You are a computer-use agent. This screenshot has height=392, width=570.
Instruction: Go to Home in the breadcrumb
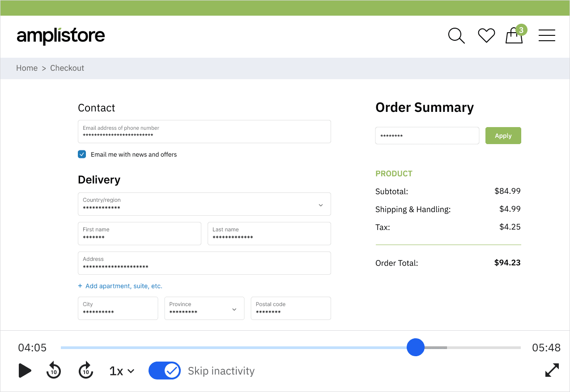click(x=27, y=68)
